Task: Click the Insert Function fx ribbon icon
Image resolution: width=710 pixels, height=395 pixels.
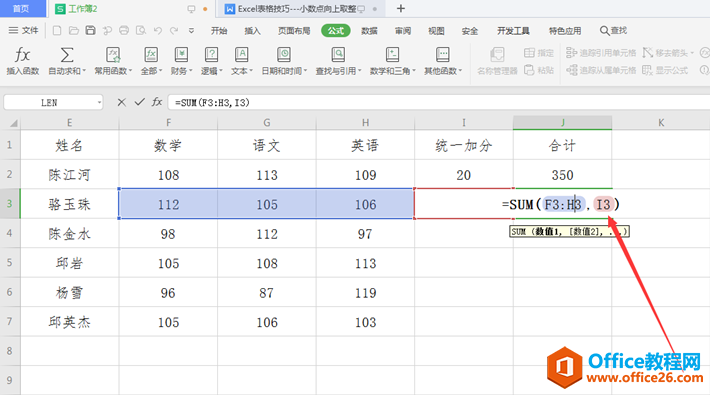Action: tap(22, 55)
